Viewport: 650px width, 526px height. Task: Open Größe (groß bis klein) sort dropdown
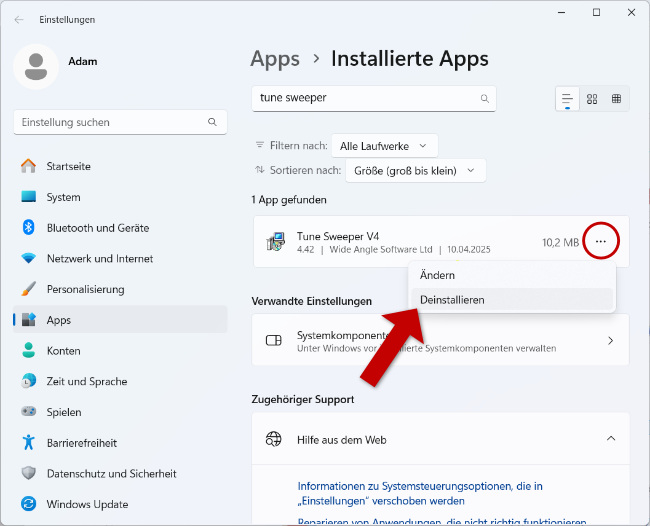coord(415,170)
